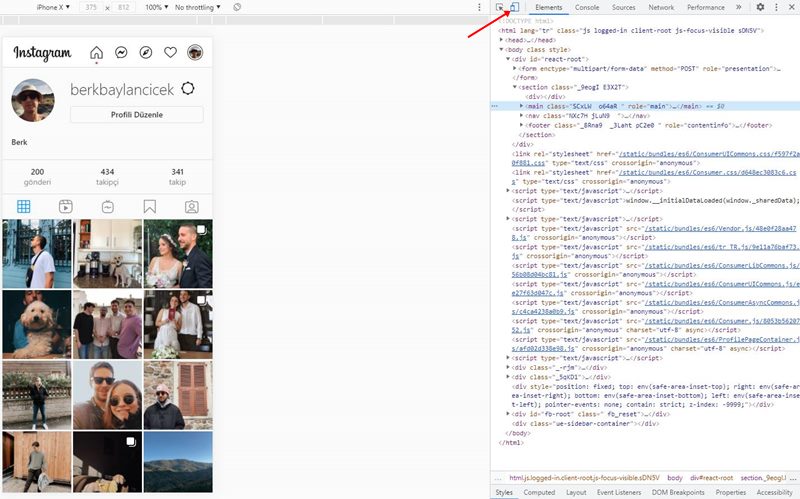
Task: Open device toolbar three-dot options menu
Action: [479, 7]
